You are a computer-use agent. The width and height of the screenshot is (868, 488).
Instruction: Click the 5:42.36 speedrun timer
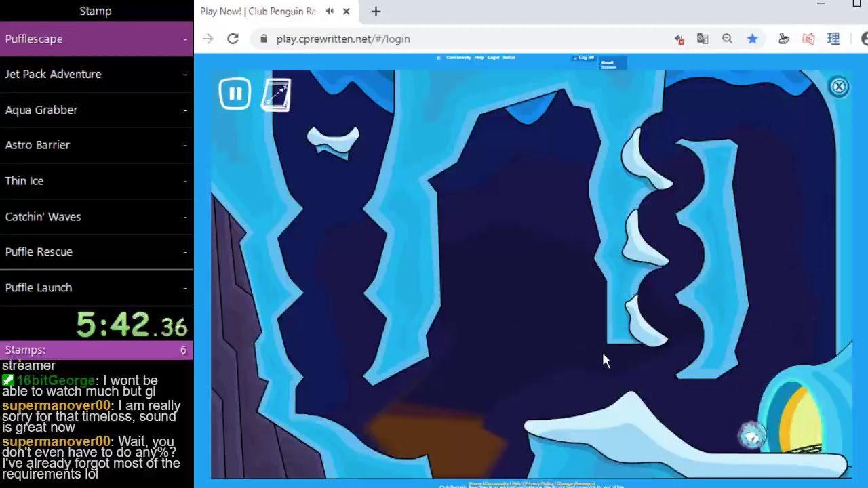pos(132,325)
